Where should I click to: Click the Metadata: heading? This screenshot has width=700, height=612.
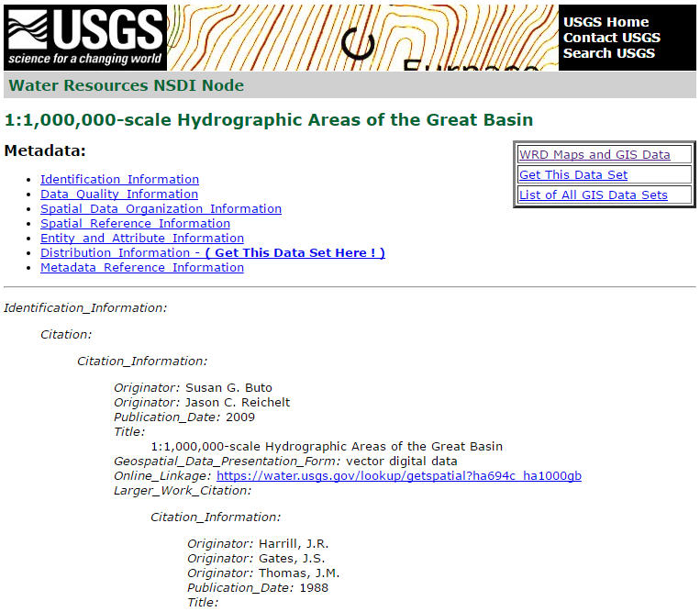point(45,150)
